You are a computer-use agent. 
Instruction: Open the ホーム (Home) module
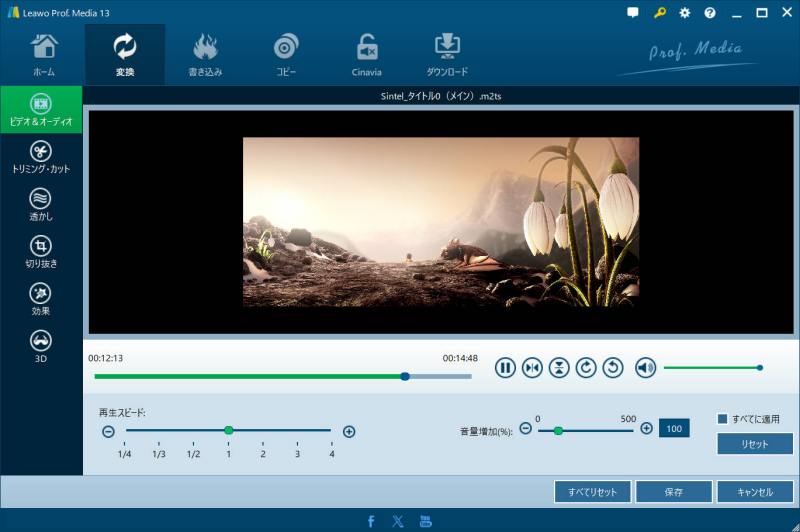tap(44, 55)
